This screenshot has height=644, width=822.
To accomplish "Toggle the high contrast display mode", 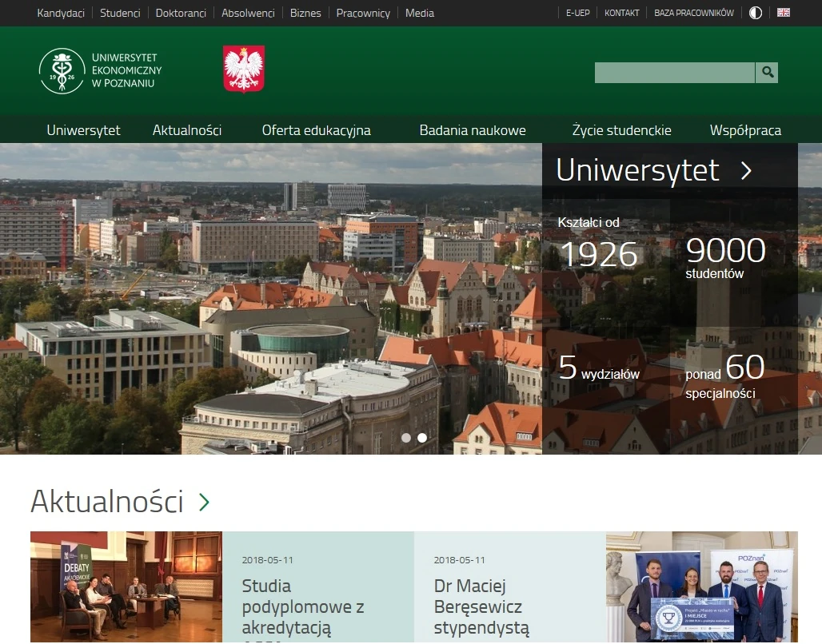I will pos(755,12).
